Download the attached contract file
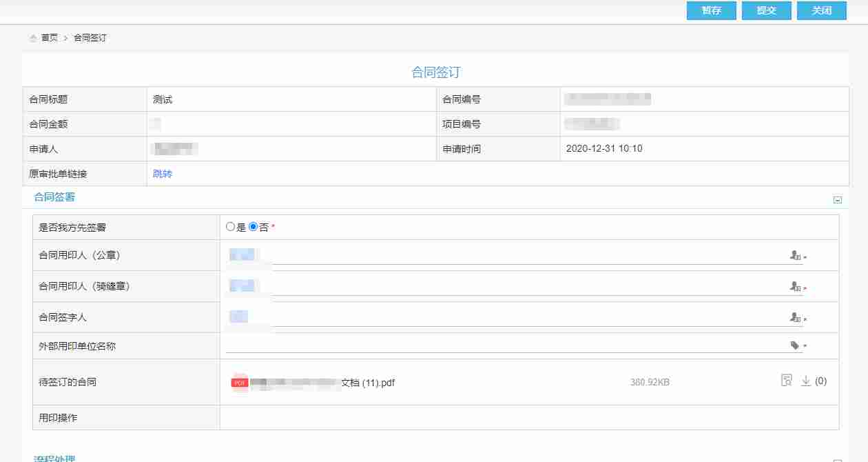 pyautogui.click(x=806, y=381)
